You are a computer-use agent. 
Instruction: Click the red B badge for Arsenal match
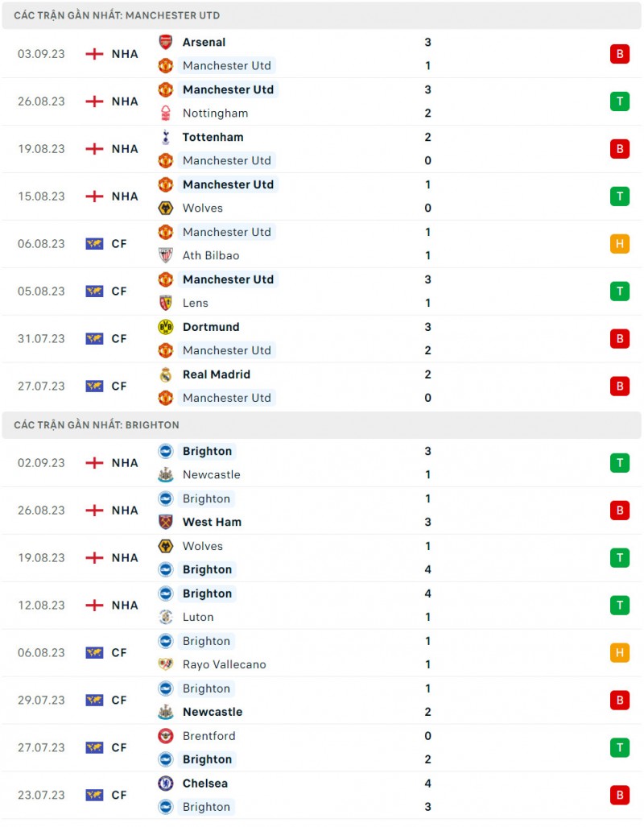(619, 54)
